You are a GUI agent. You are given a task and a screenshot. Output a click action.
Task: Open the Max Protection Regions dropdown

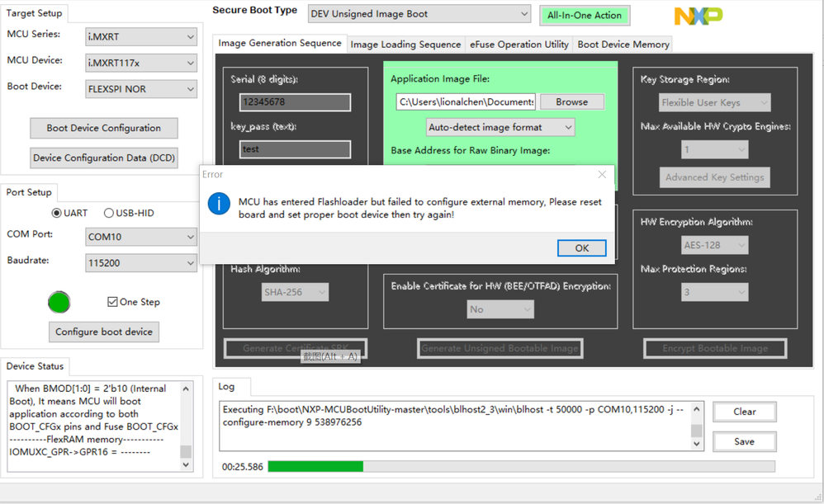(x=715, y=292)
